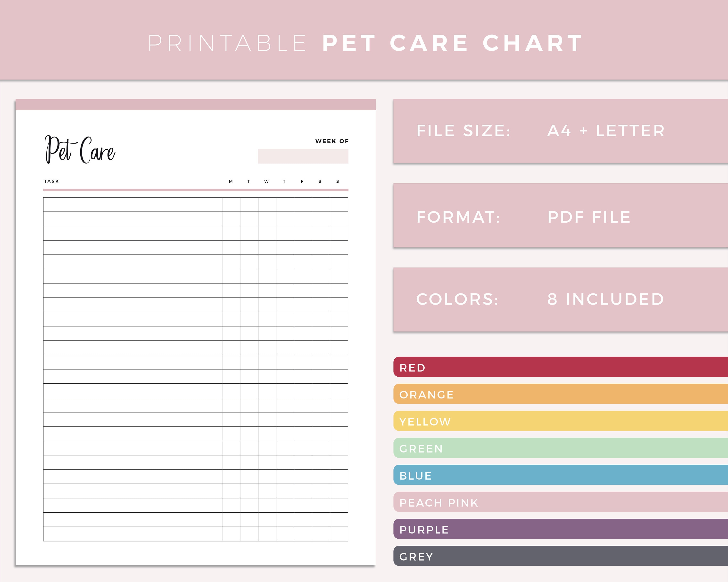Click the PEACH PINK color bar

pos(561,502)
